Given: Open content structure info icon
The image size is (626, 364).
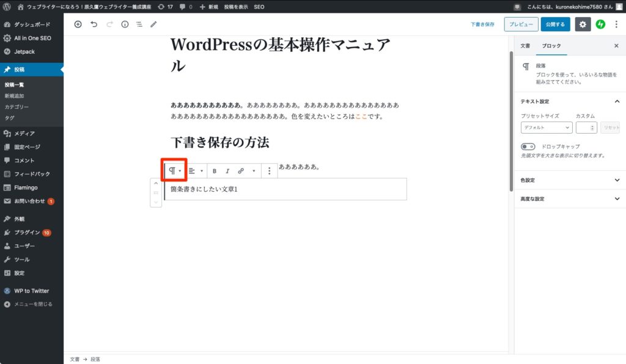Looking at the screenshot, I should [125, 24].
